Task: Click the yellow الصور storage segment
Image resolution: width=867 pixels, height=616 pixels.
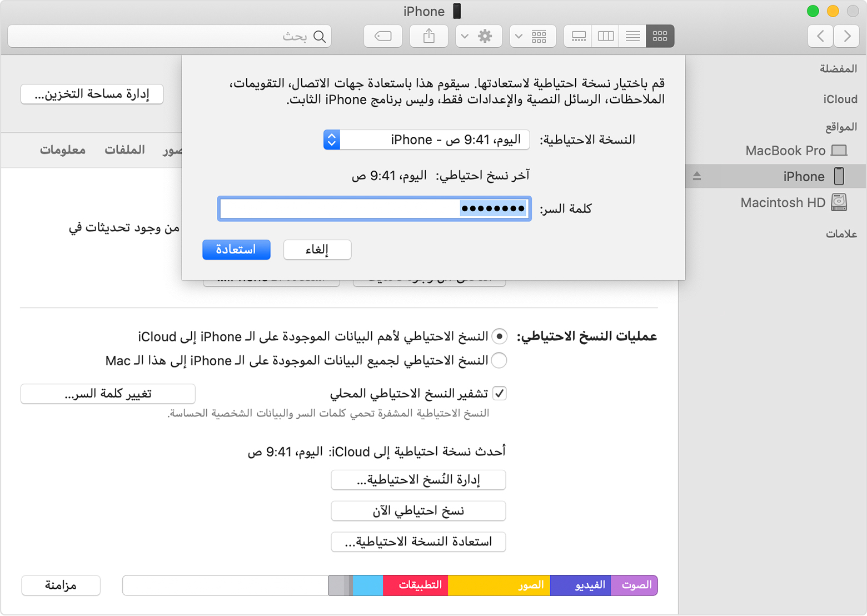Action: [x=499, y=585]
